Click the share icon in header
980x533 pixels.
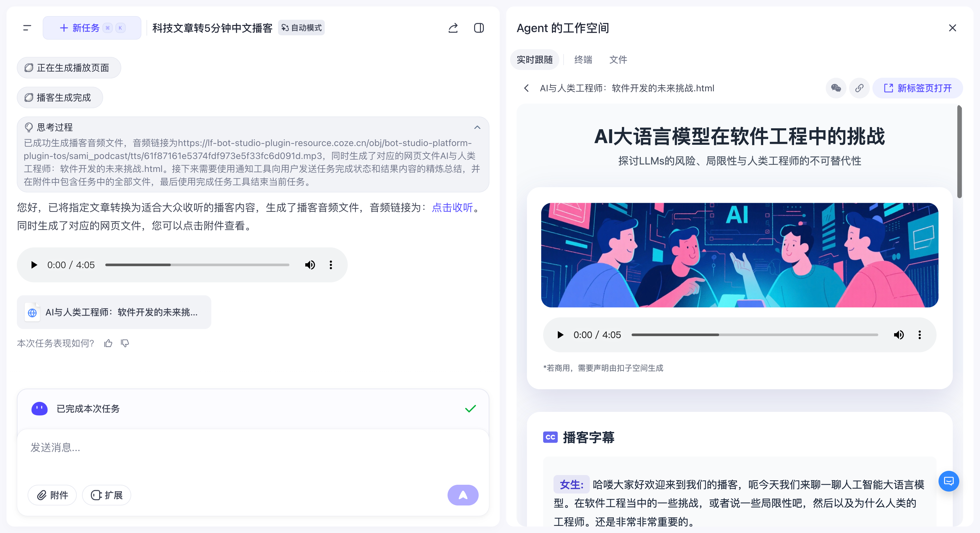[x=453, y=28]
